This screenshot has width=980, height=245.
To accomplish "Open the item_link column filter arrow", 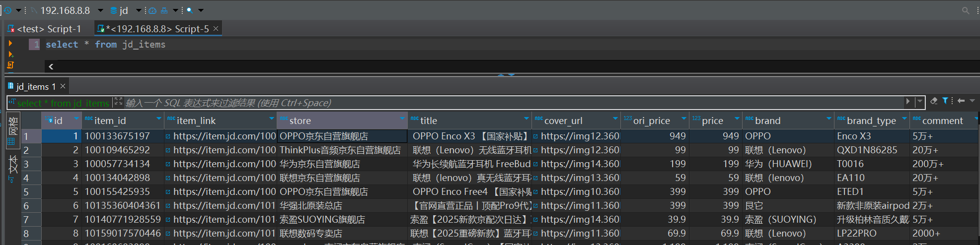I will [272, 119].
